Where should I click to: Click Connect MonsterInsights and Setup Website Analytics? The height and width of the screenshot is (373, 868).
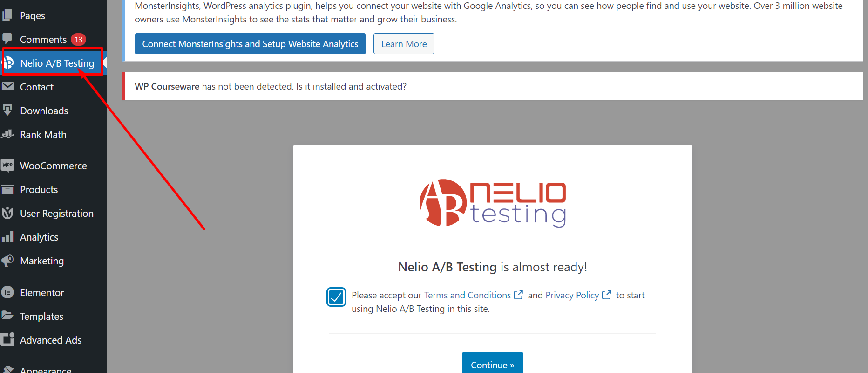click(250, 43)
